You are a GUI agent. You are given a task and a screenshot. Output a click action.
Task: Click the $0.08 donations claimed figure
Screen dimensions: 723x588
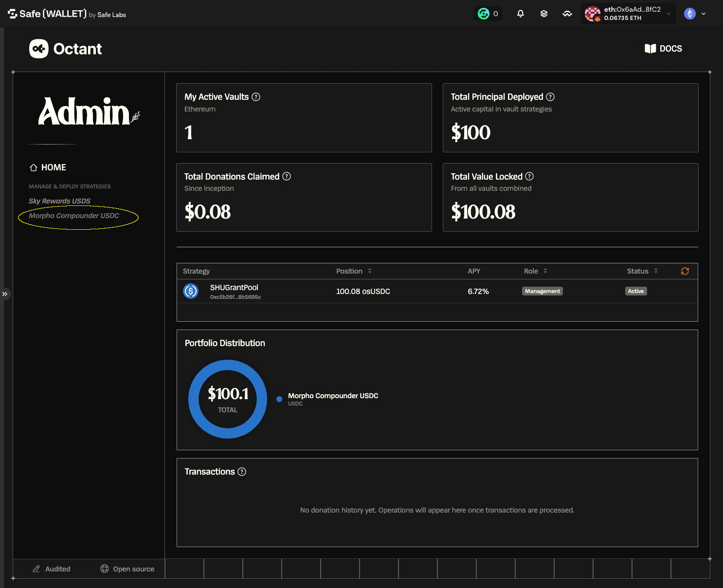pyautogui.click(x=207, y=212)
